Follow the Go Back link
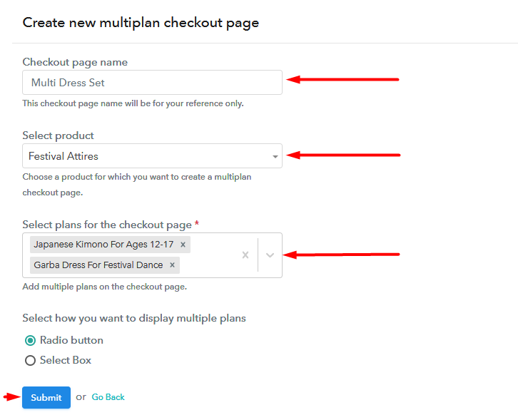The image size is (518, 420). click(108, 397)
